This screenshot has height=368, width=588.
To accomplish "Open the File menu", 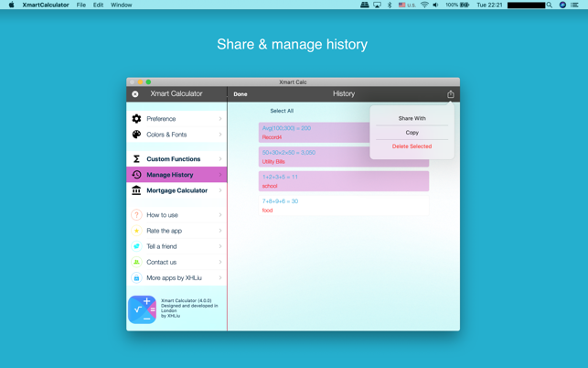I will point(81,5).
